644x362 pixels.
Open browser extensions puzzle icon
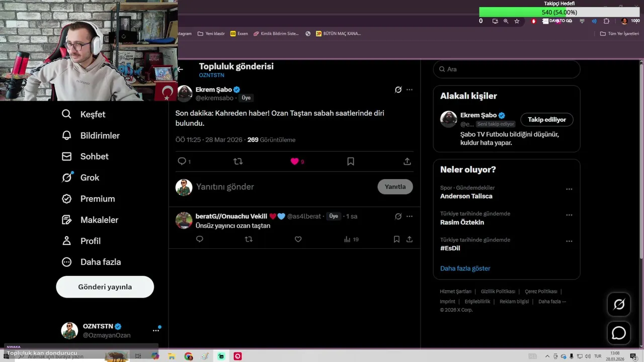click(x=606, y=21)
